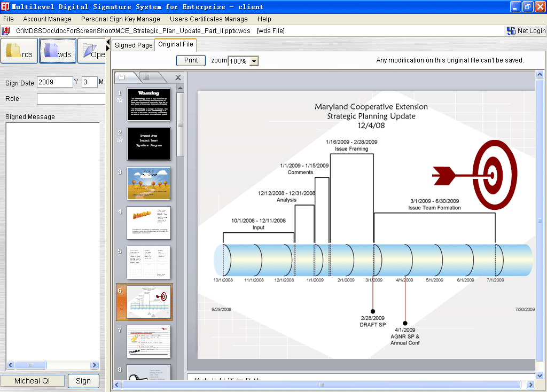Select slide 2 Impact Area thumbnail
Viewport: 547px width, 392px height.
click(149, 144)
